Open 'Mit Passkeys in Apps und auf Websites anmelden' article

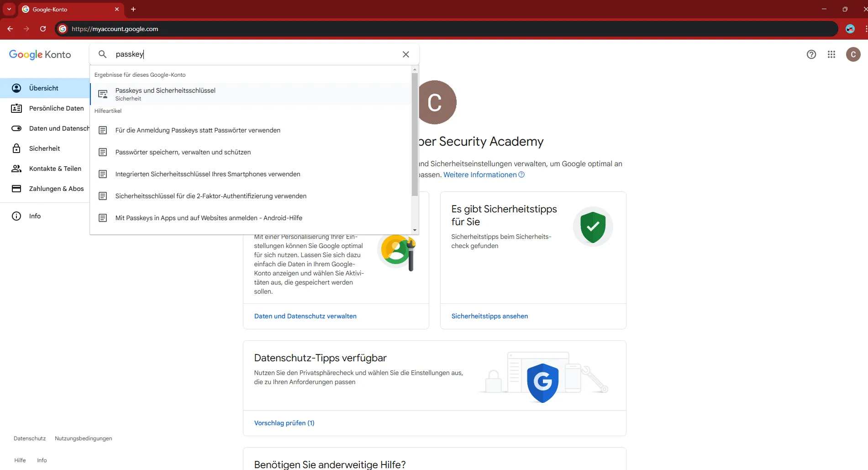coord(251,218)
